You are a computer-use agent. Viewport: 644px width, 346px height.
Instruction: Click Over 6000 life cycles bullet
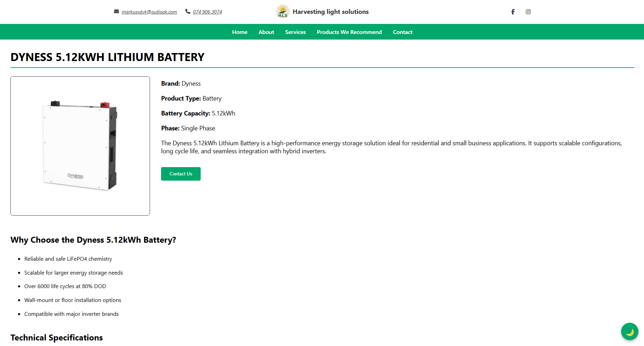click(65, 286)
